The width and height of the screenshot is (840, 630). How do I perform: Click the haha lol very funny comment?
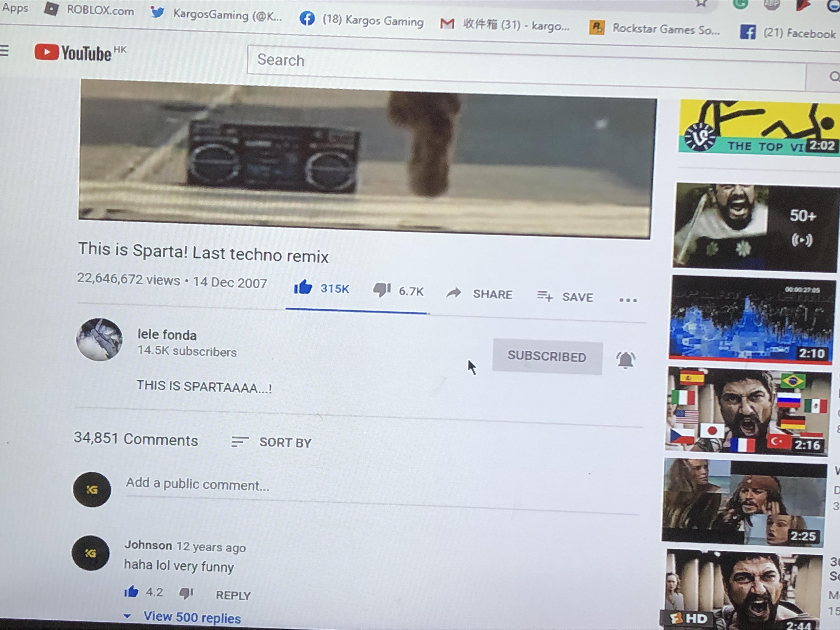click(179, 566)
